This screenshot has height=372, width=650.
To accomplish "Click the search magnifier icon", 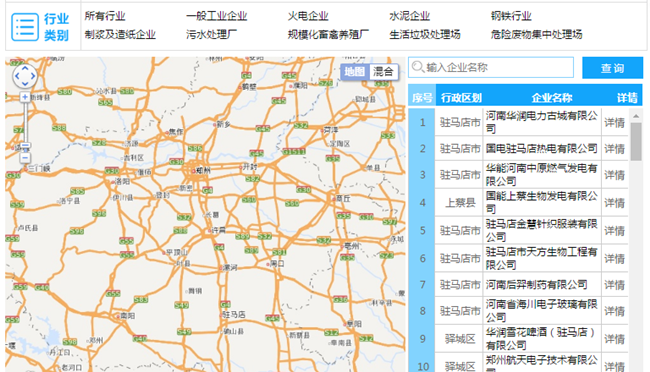I will (x=418, y=67).
